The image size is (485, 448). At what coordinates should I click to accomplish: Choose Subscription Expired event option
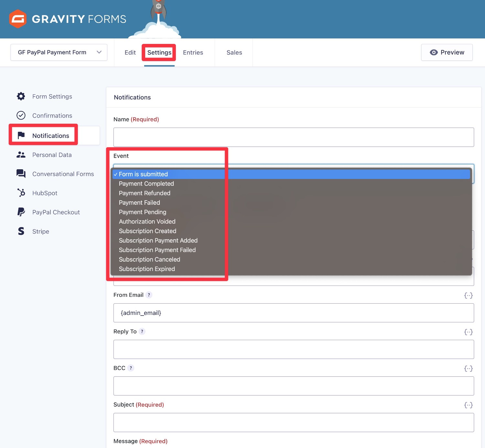tap(291, 269)
